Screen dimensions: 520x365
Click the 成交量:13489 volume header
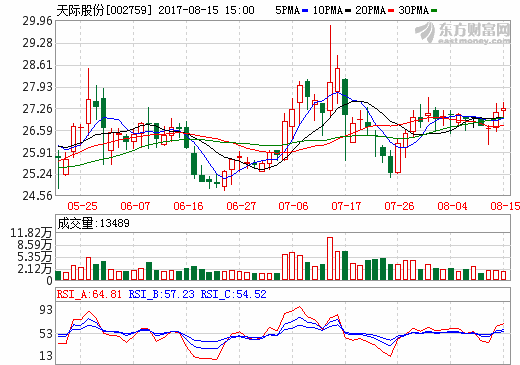click(x=93, y=223)
